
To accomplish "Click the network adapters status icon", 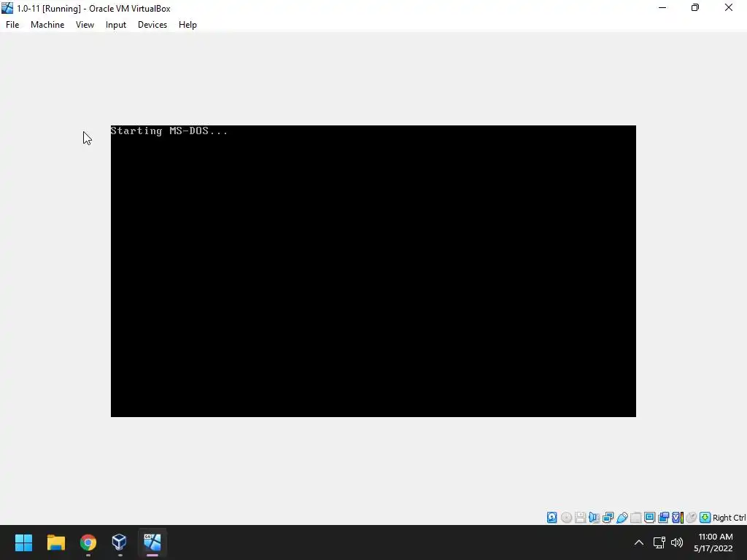I will click(x=608, y=518).
